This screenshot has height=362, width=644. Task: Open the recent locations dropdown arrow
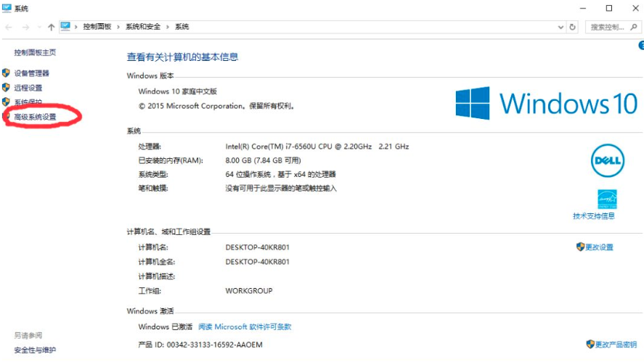pos(39,27)
